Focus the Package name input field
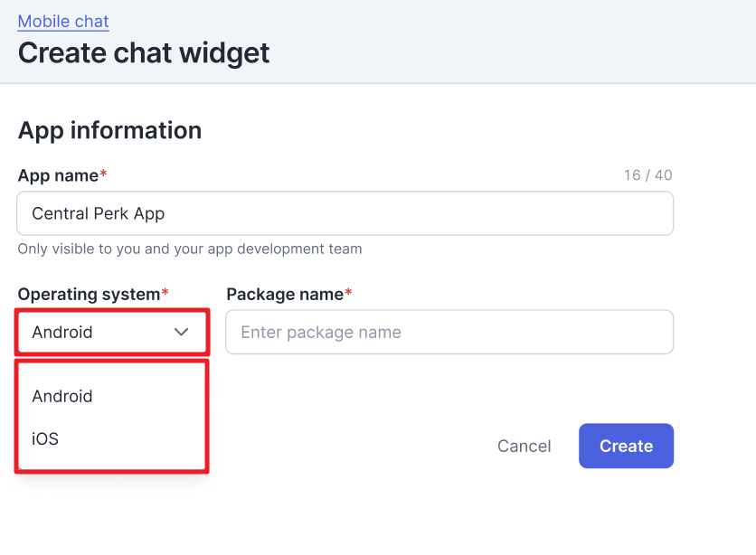The height and width of the screenshot is (555, 756). (449, 333)
